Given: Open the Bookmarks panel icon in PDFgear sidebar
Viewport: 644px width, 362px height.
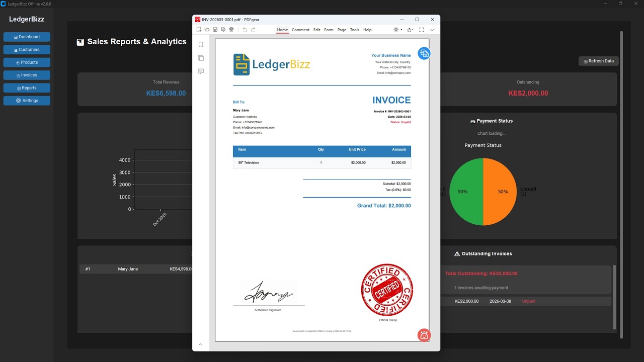Looking at the screenshot, I should click(x=201, y=45).
